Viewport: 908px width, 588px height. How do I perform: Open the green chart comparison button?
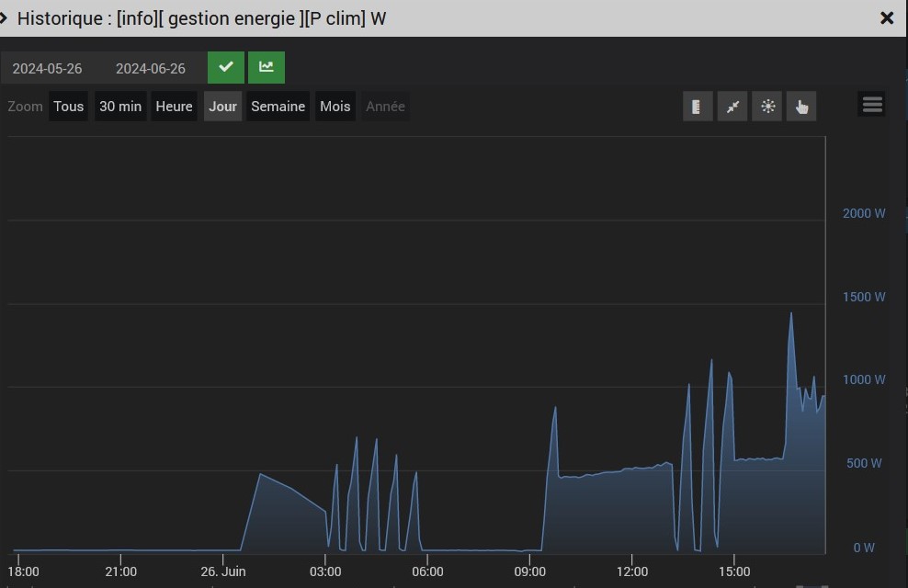(267, 68)
